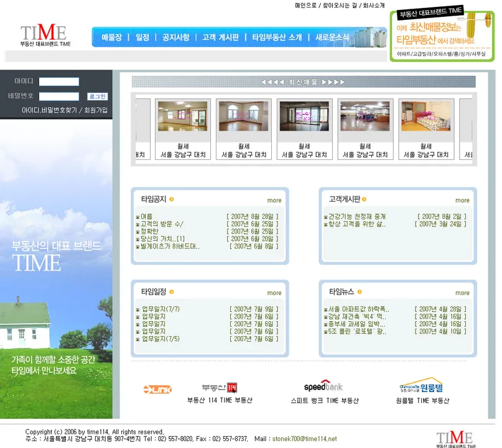Open 회원가입 sign-up link
This screenshot has height=448, width=502.
coord(96,110)
